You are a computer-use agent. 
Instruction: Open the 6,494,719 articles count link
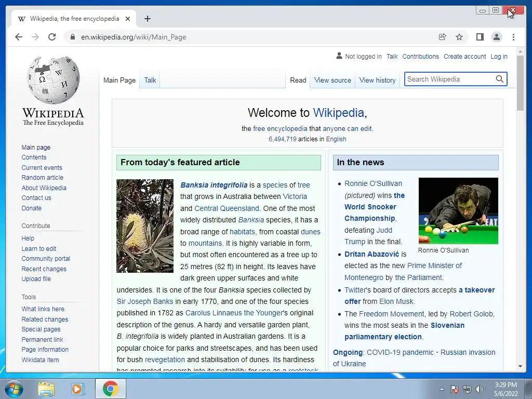[282, 139]
